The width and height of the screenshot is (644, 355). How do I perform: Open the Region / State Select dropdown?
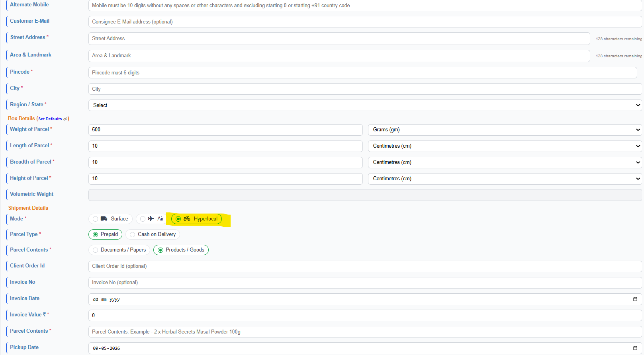click(365, 105)
